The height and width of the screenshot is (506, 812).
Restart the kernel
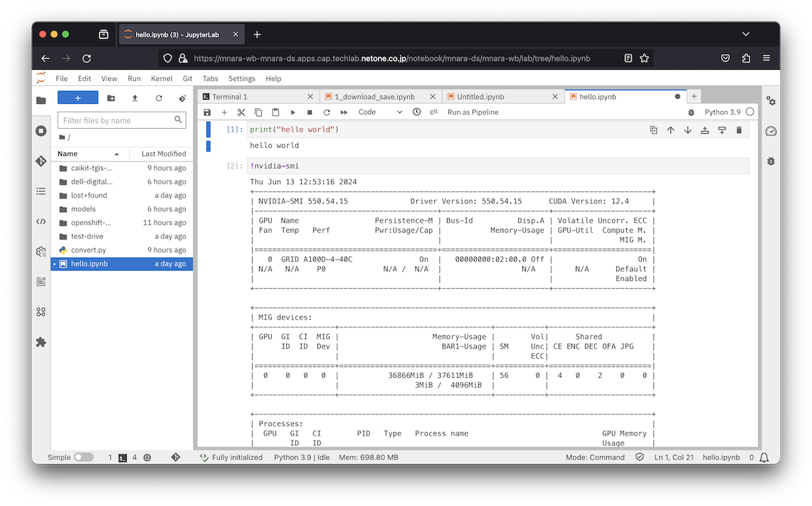coord(327,112)
